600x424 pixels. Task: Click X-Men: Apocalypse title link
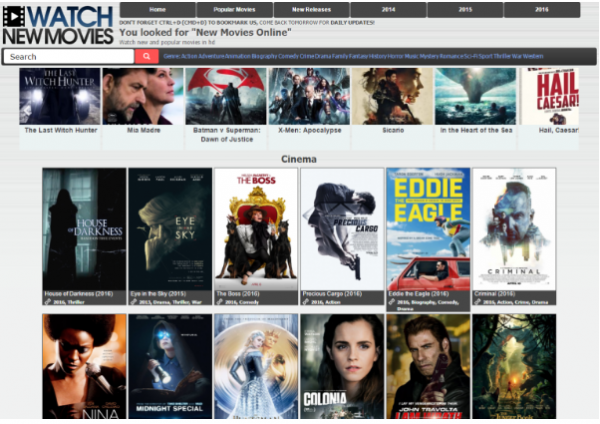[309, 130]
